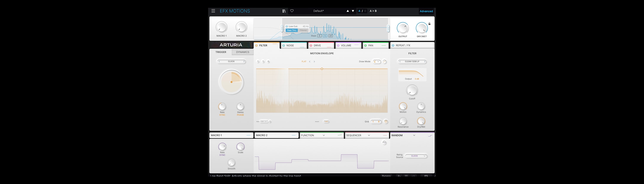644x184 pixels.
Task: Click the Dry/Wet lock icon
Action: pyautogui.click(x=429, y=24)
